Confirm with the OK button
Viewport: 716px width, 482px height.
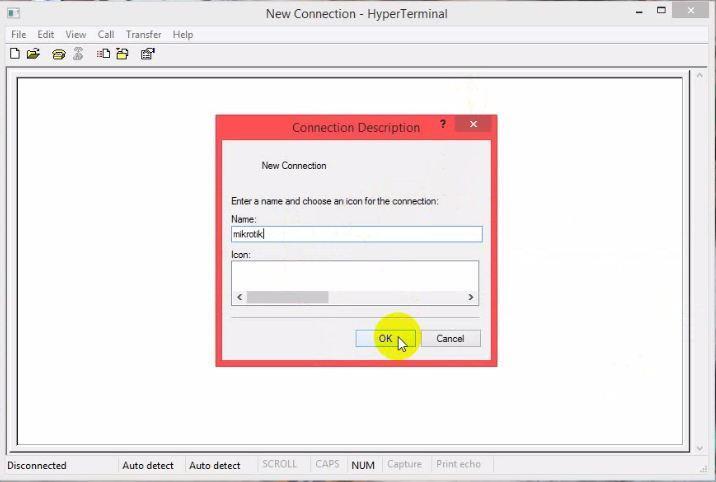tap(385, 338)
